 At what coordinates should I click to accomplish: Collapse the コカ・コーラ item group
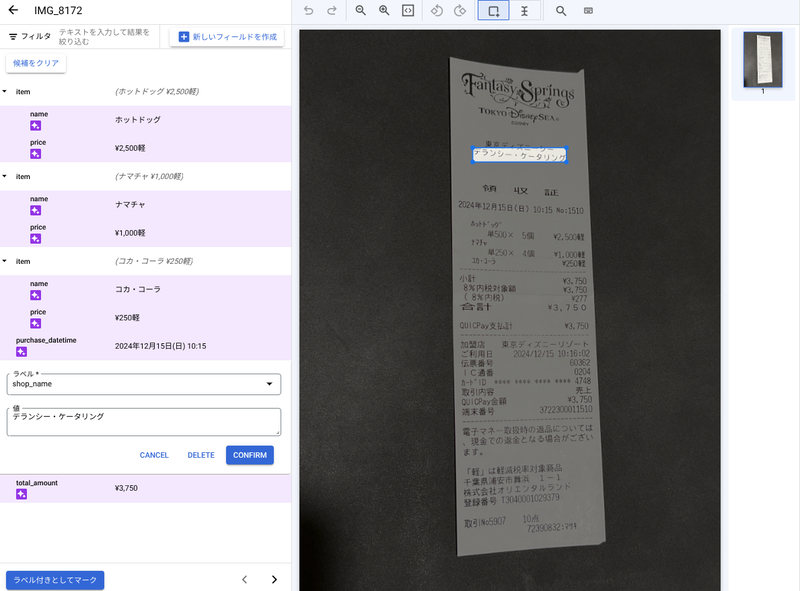5,261
